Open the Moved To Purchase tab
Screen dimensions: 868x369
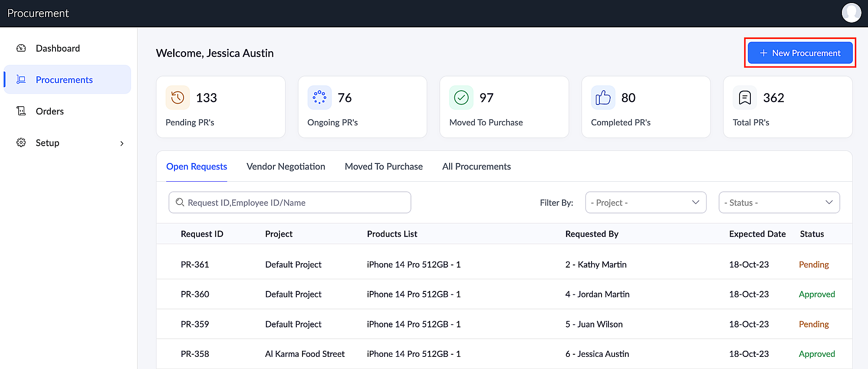point(384,167)
